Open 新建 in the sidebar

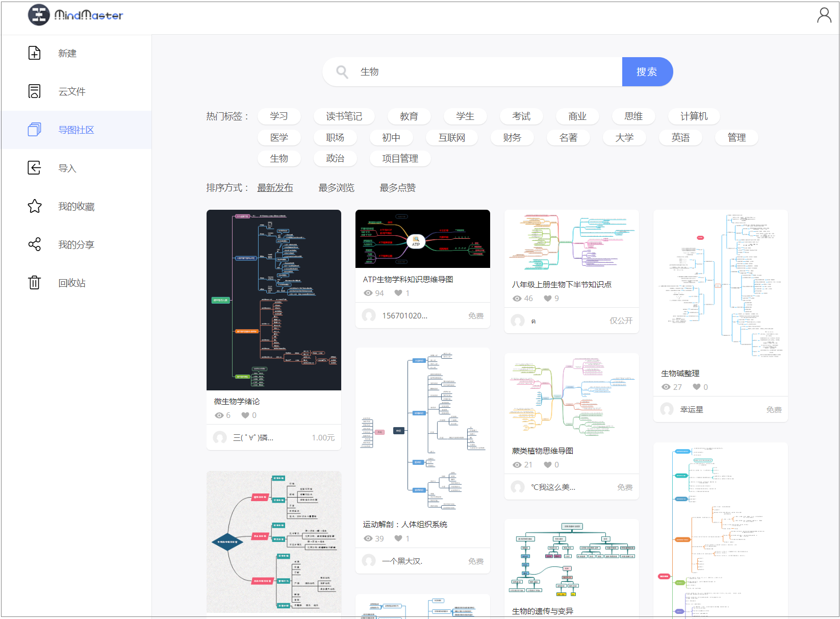77,53
